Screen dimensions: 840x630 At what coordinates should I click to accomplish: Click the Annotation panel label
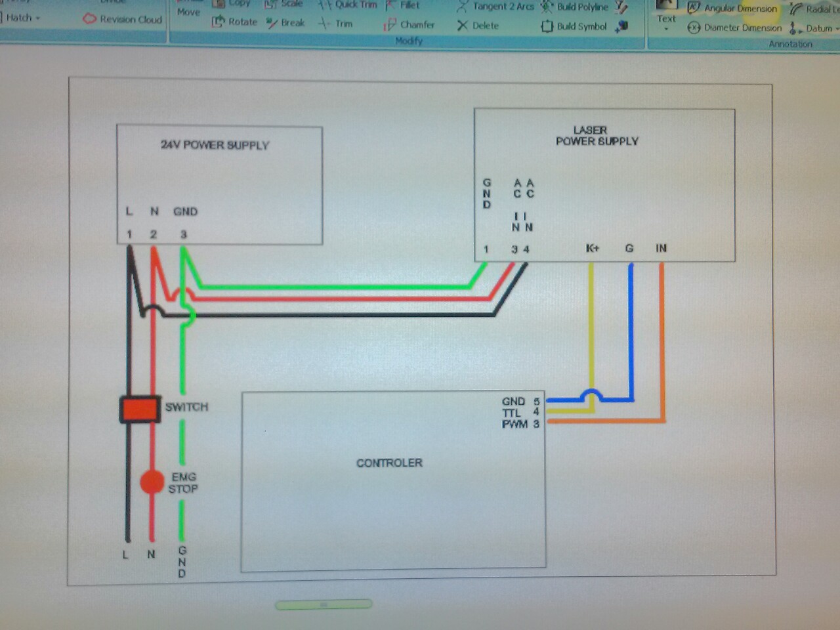(x=790, y=44)
